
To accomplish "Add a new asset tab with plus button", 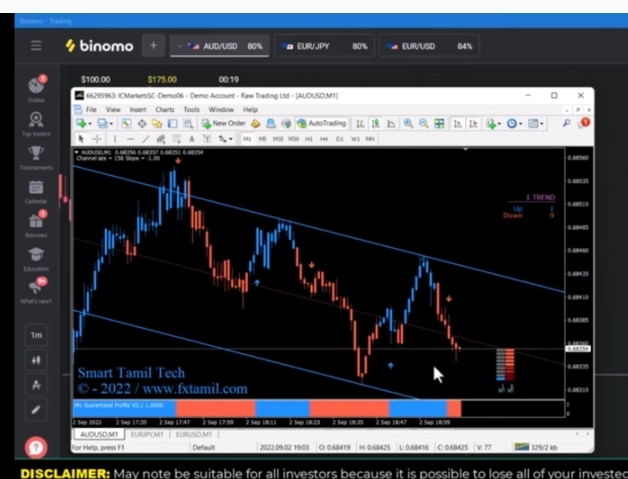I will 153,46.
